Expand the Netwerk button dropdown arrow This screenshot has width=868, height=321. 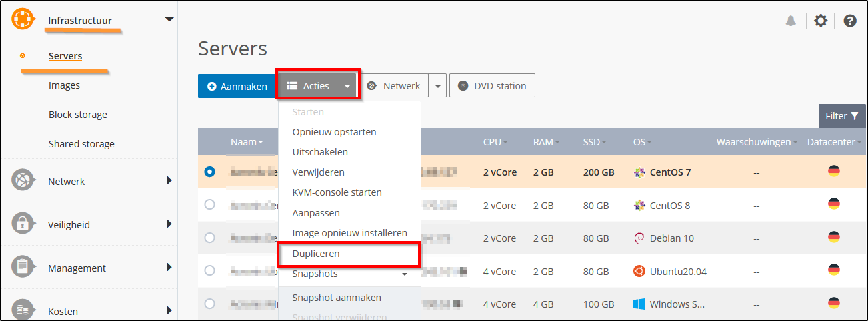[437, 86]
